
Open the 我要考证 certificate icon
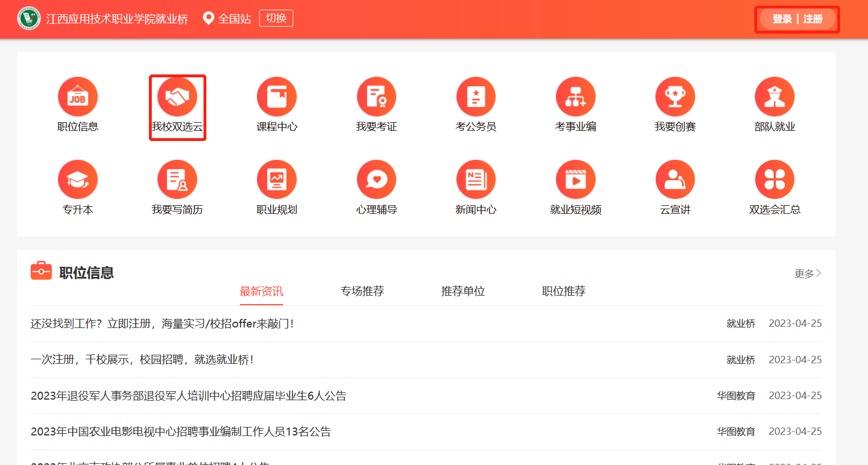[376, 97]
